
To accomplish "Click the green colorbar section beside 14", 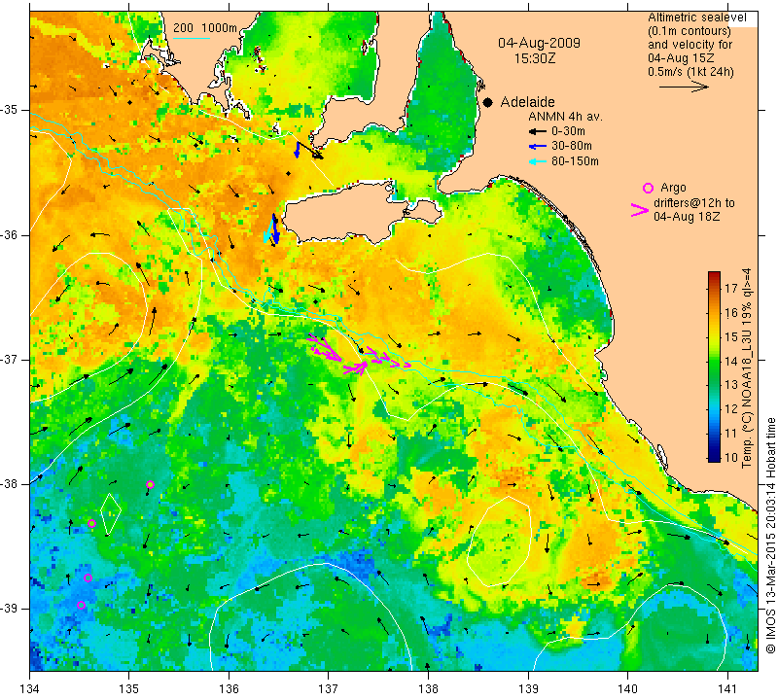I will pyautogui.click(x=714, y=361).
